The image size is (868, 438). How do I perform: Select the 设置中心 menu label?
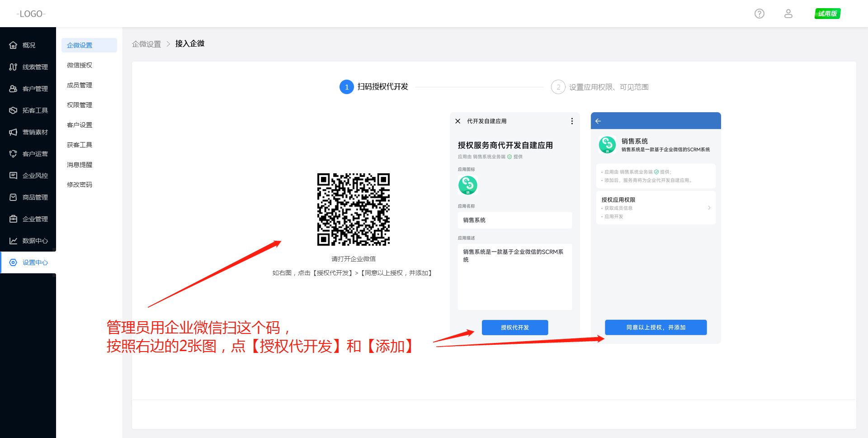[35, 262]
